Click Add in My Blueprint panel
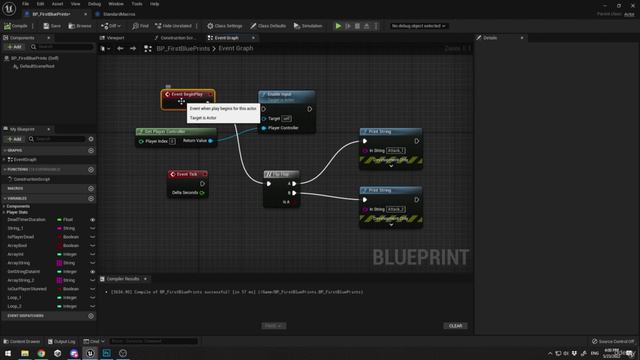This screenshot has width=640, height=360. tap(14, 139)
